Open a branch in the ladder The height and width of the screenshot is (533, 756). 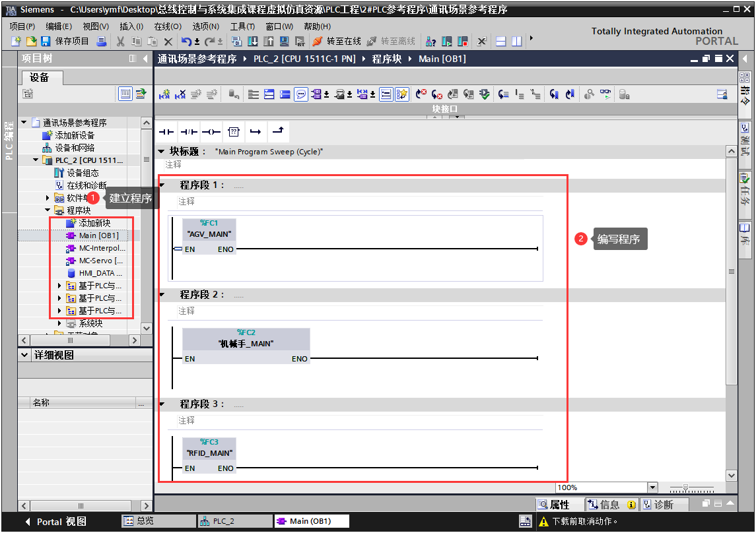256,131
